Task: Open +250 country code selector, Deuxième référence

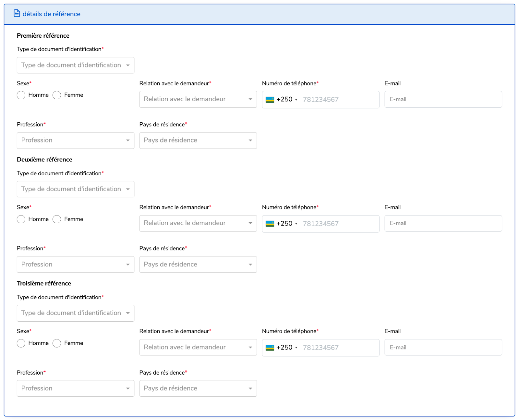Action: [282, 224]
